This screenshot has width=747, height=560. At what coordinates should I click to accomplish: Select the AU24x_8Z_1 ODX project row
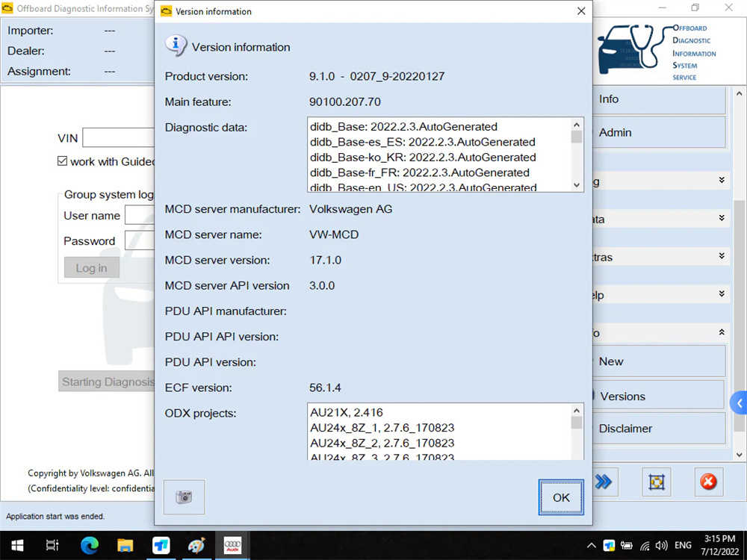point(382,428)
